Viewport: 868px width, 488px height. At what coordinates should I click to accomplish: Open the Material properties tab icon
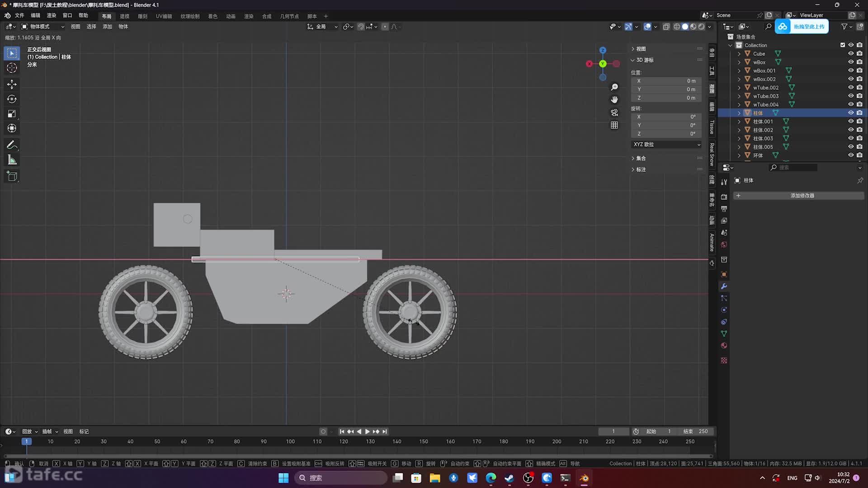pyautogui.click(x=724, y=346)
